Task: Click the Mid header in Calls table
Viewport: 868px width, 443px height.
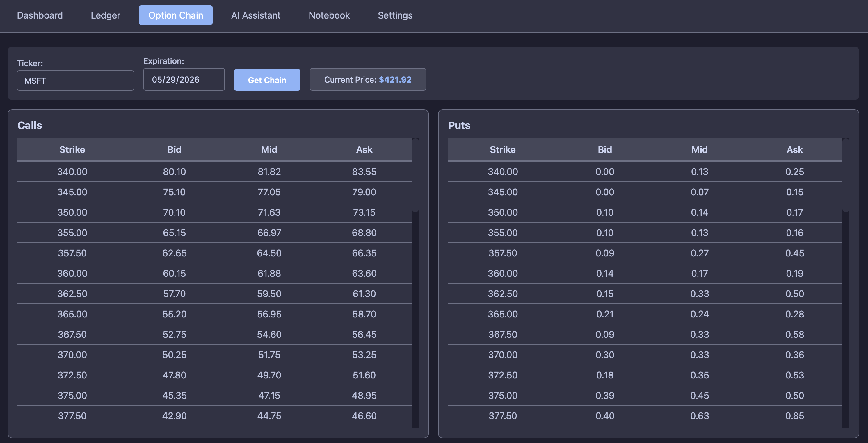Action: (x=269, y=149)
